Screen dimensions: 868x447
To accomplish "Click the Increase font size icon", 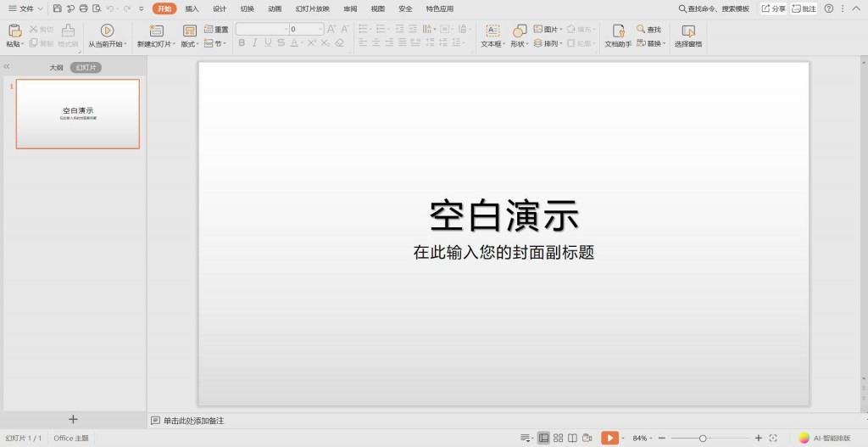I will click(331, 29).
